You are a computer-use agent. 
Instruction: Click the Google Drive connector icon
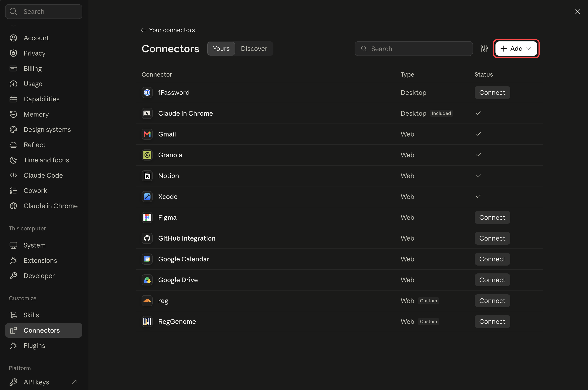(147, 280)
